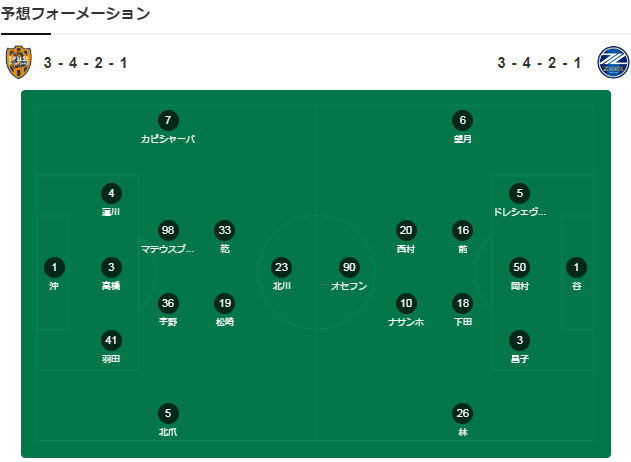Open the 予想フォーメーション tab
631x462 pixels.
point(75,14)
